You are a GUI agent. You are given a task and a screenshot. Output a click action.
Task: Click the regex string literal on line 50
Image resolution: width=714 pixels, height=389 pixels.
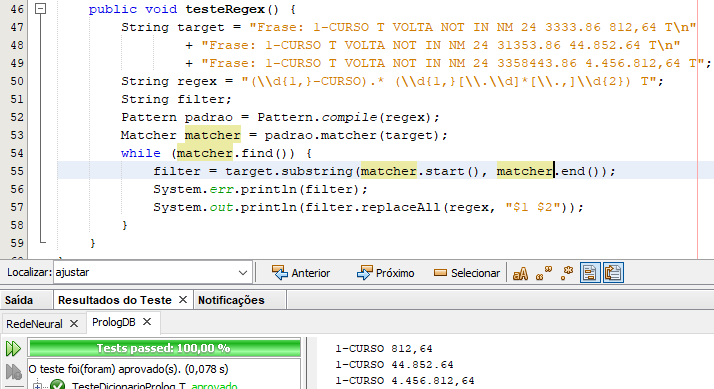pyautogui.click(x=449, y=82)
